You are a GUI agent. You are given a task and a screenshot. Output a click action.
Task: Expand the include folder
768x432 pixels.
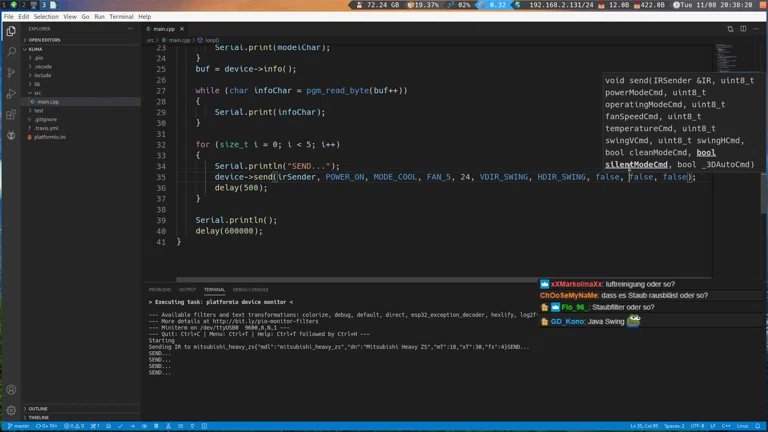pos(42,75)
